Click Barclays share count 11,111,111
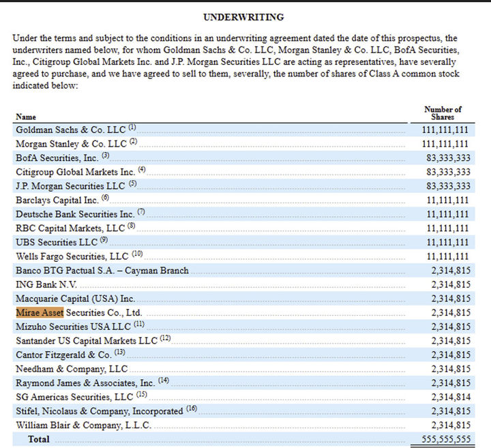The image size is (491, 448). [448, 200]
